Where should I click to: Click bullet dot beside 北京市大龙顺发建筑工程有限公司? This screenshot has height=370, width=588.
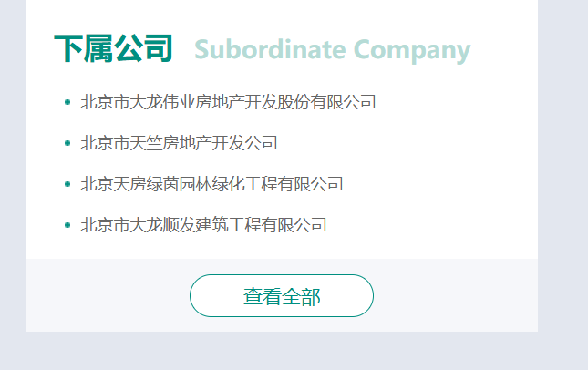(67, 226)
